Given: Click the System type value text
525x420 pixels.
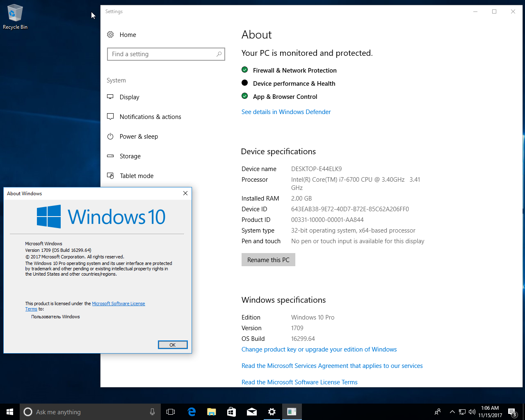Looking at the screenshot, I should tap(353, 231).
